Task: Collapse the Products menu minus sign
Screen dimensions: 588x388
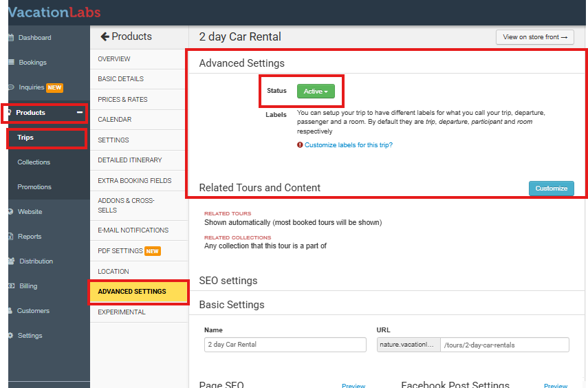Action: (79, 112)
